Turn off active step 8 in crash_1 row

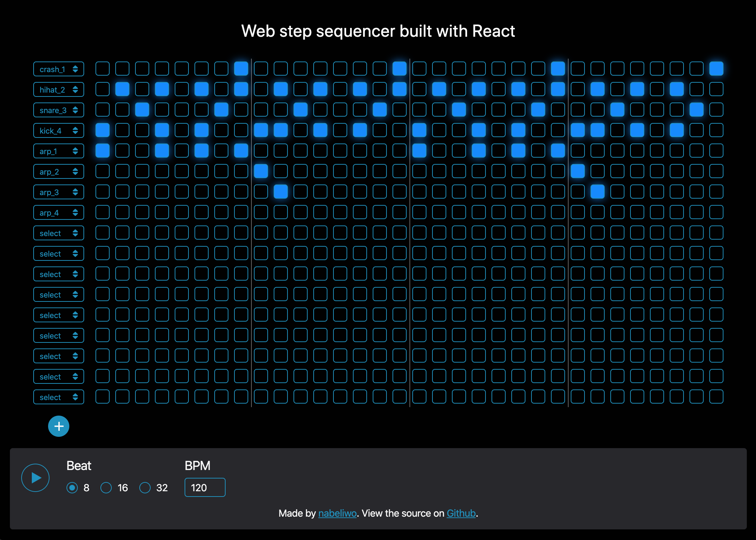(241, 69)
